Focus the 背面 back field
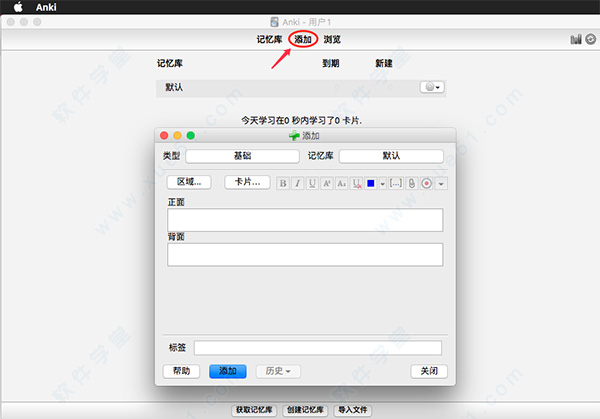Screen dimensions: 600x419 pos(305,254)
